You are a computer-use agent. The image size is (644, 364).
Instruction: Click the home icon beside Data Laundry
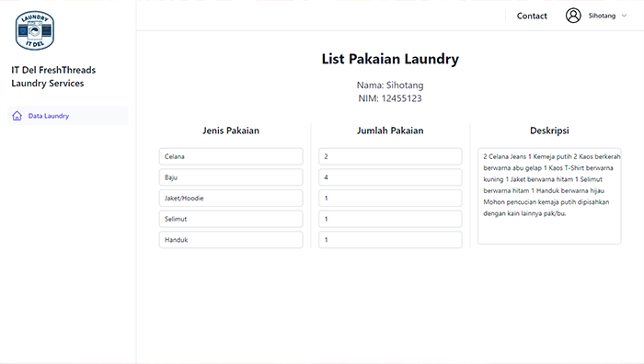(x=17, y=116)
